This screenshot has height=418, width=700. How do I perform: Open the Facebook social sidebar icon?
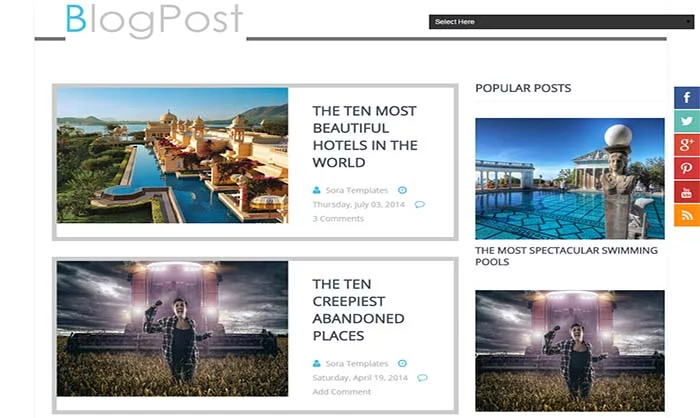[687, 98]
